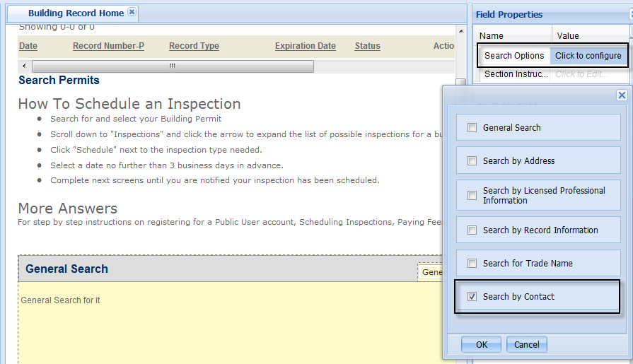
Task: Select the Building Record Home tab
Action: pos(76,13)
